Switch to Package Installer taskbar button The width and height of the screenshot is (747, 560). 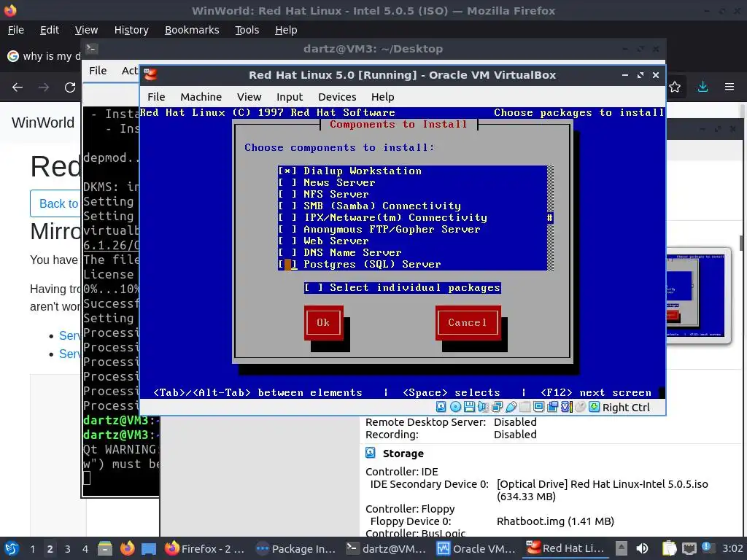click(x=296, y=548)
